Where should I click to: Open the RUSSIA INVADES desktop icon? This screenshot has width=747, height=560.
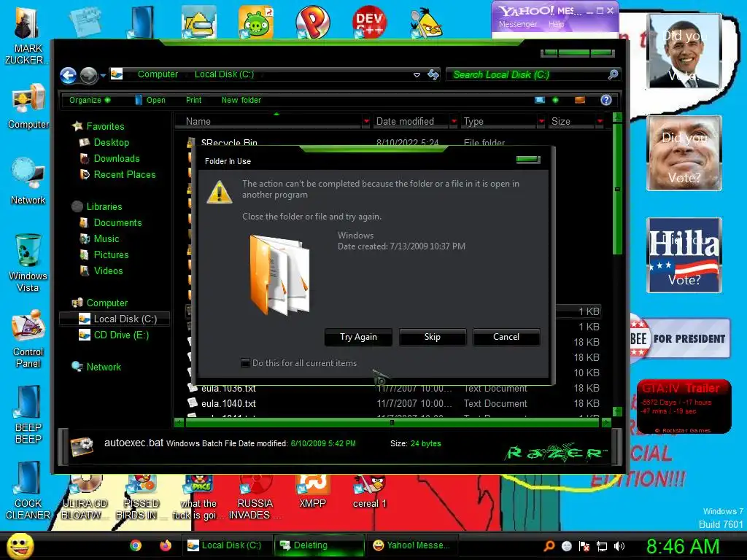pos(255,497)
